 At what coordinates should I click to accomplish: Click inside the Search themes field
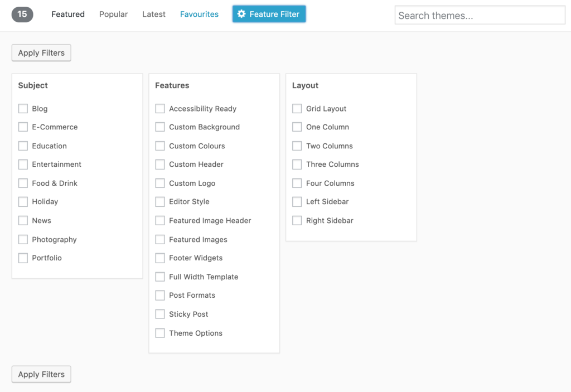pyautogui.click(x=480, y=15)
